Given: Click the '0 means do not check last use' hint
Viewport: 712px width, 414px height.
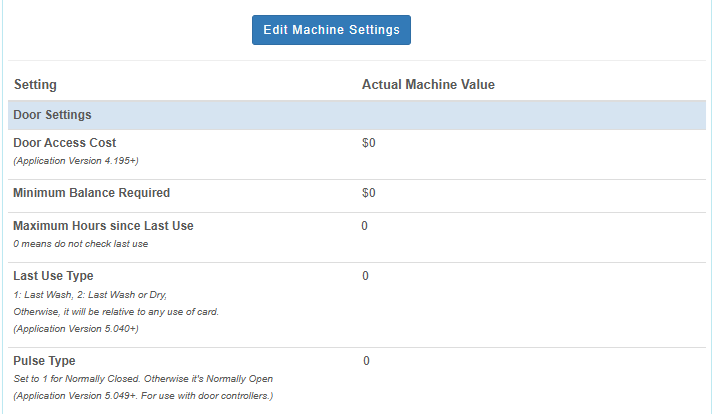Looking at the screenshot, I should [x=80, y=244].
